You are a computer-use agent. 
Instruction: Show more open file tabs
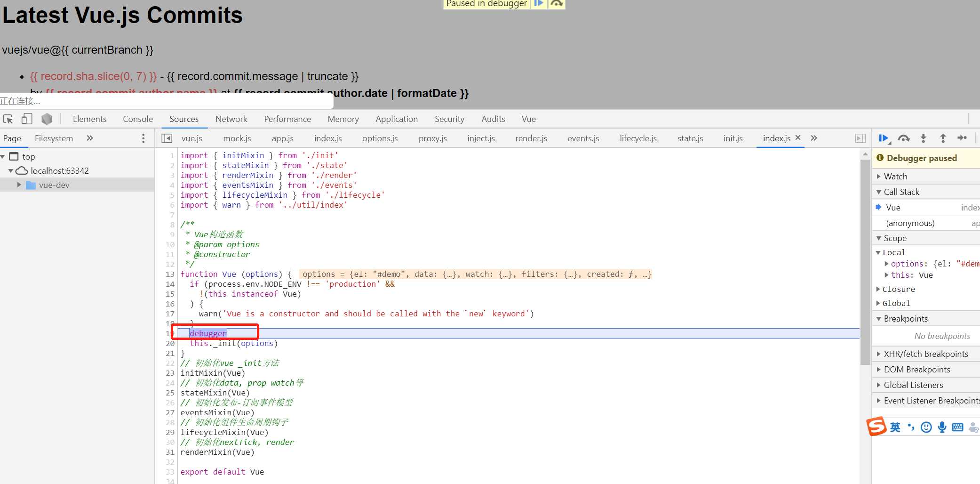click(x=814, y=138)
